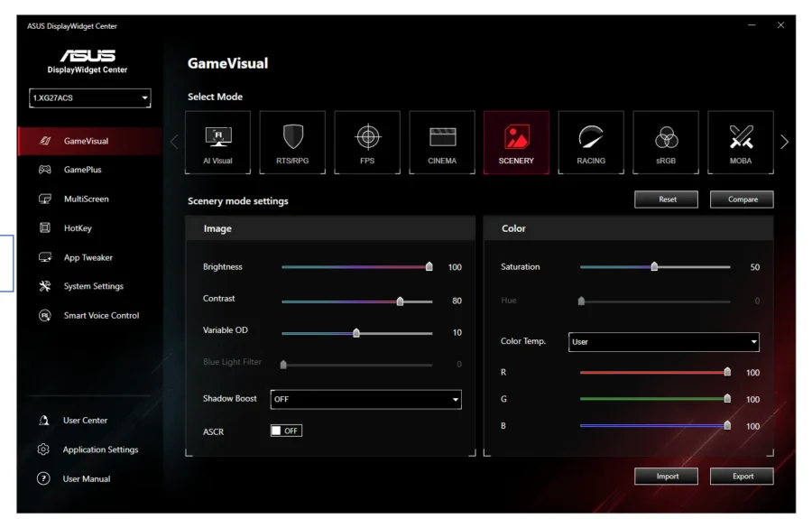The height and width of the screenshot is (519, 812).
Task: Click the User Center bell icon
Action: [x=44, y=420]
